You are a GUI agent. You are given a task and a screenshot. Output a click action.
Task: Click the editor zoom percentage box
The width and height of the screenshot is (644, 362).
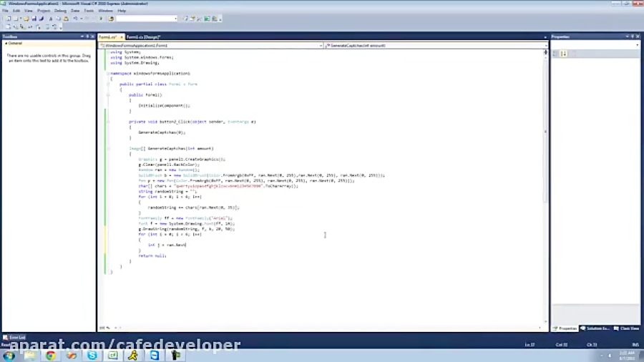pos(105,328)
